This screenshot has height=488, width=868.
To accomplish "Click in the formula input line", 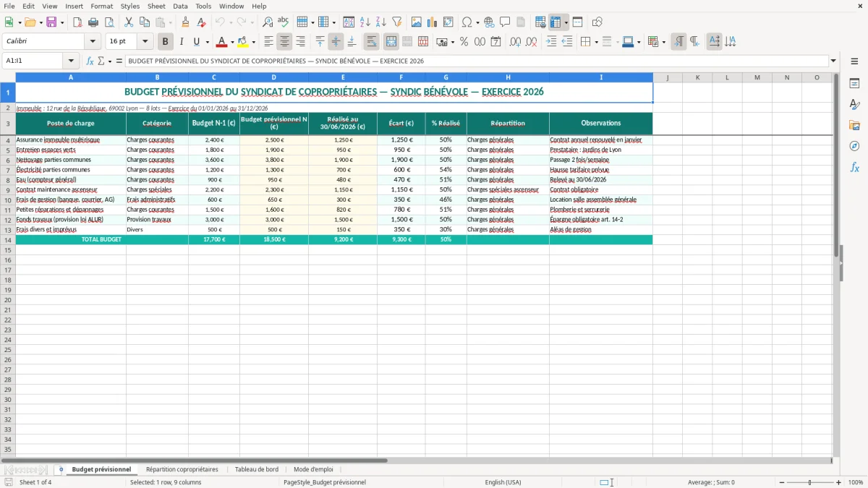I will [477, 61].
